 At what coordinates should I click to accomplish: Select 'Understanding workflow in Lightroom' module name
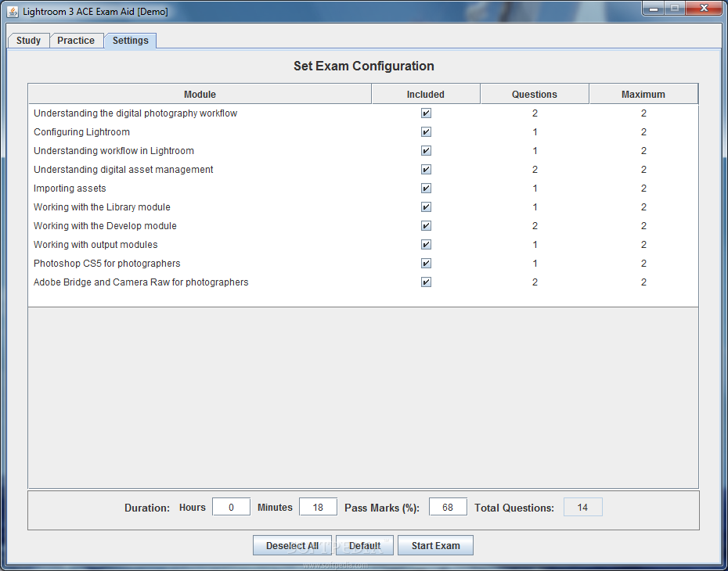(x=114, y=151)
